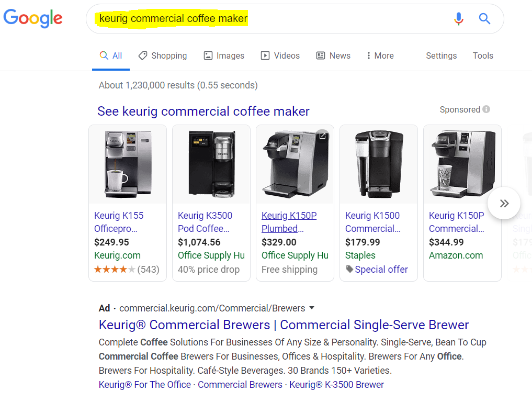Expand the ad URL dropdown arrow
532x402 pixels.
(312, 308)
